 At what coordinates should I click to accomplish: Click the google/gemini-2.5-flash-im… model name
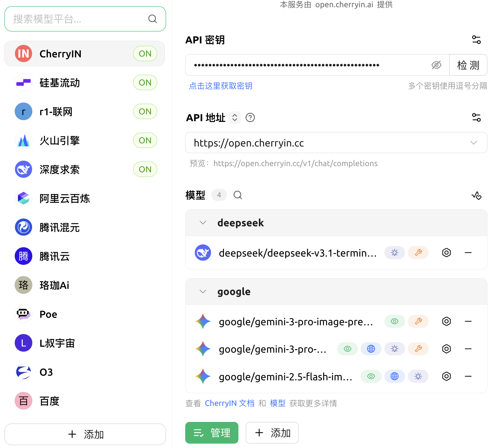285,377
